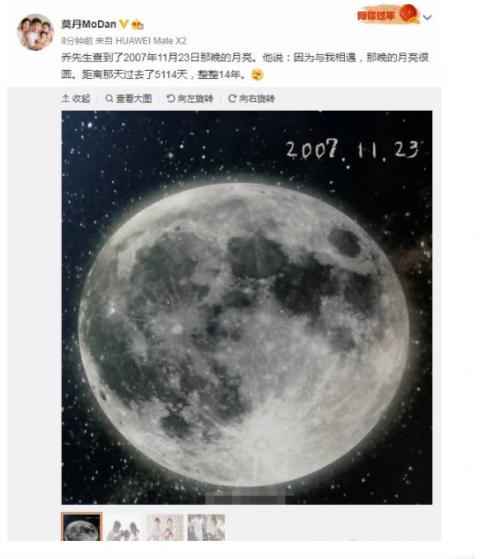
Task: Select the second photo thumbnail
Action: coord(123,527)
